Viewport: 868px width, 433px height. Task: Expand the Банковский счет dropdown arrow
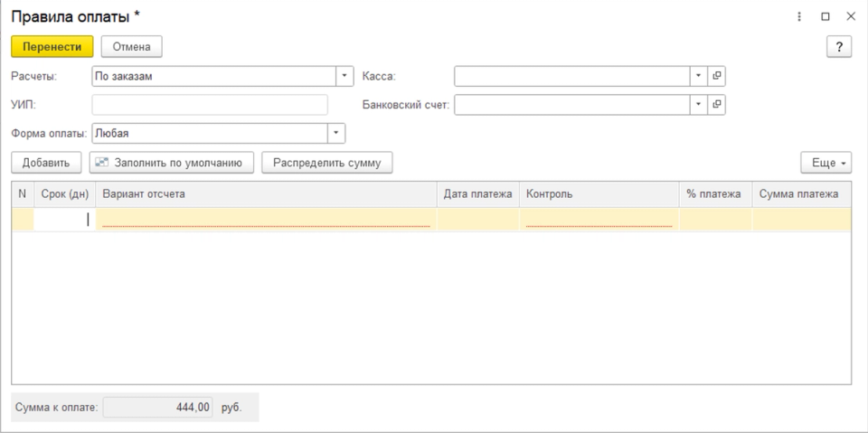click(x=699, y=104)
